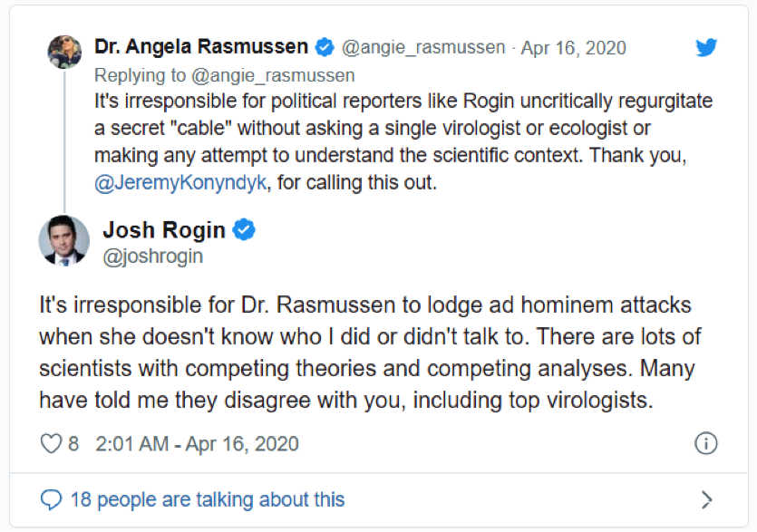Open Angela Rasmussen's small avatar
The width and height of the screenshot is (757, 532).
pos(64,52)
